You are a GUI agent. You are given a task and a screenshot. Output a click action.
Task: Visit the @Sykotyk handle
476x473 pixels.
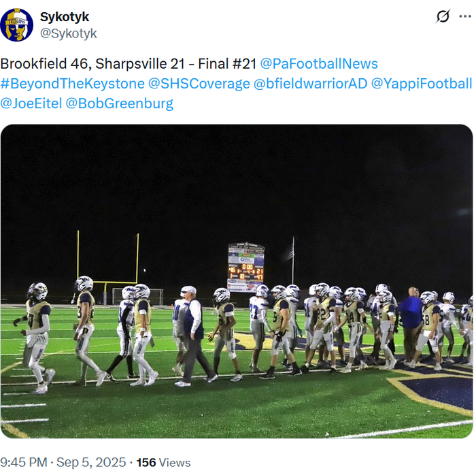(68, 33)
